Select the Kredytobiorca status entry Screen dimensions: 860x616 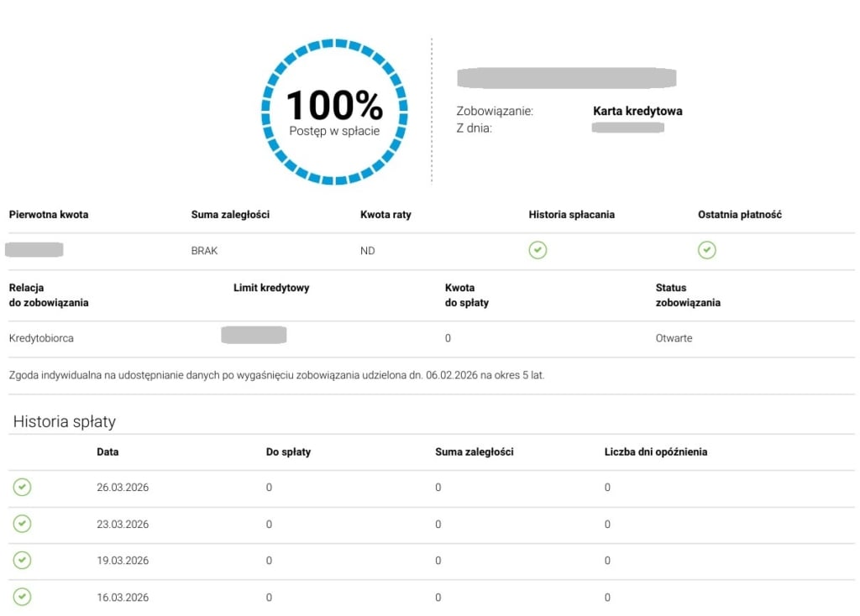click(x=39, y=338)
